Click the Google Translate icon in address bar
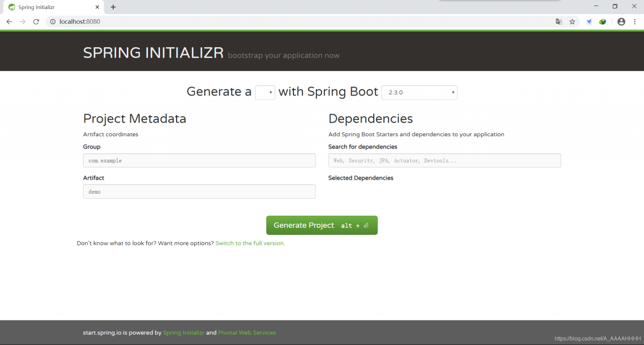Image resolution: width=644 pixels, height=345 pixels. click(558, 22)
